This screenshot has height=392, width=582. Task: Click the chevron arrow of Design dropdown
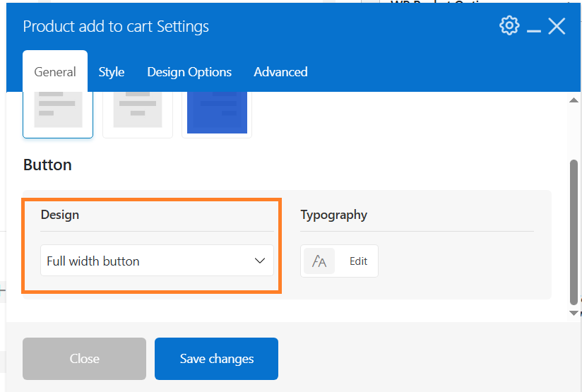pyautogui.click(x=260, y=261)
